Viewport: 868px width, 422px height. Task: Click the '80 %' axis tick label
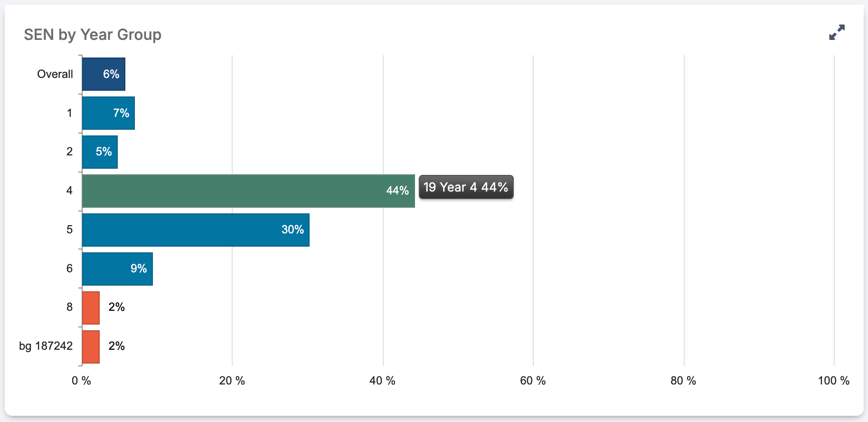tap(683, 381)
